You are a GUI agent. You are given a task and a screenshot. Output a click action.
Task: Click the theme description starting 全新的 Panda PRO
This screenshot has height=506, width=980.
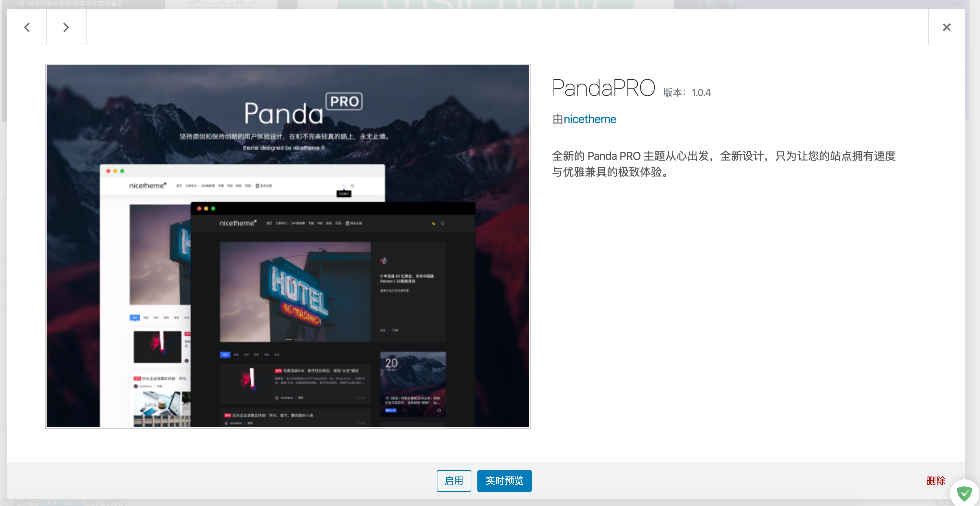tap(724, 164)
